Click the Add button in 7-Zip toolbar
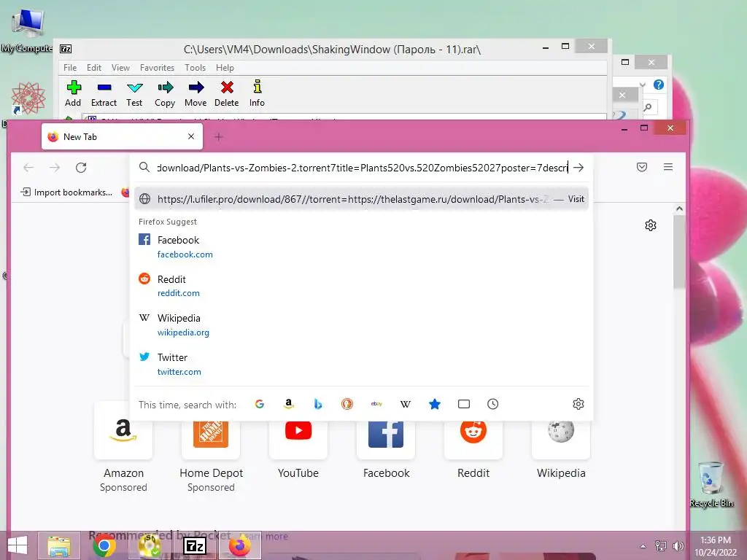This screenshot has width=747, height=560. [73, 93]
